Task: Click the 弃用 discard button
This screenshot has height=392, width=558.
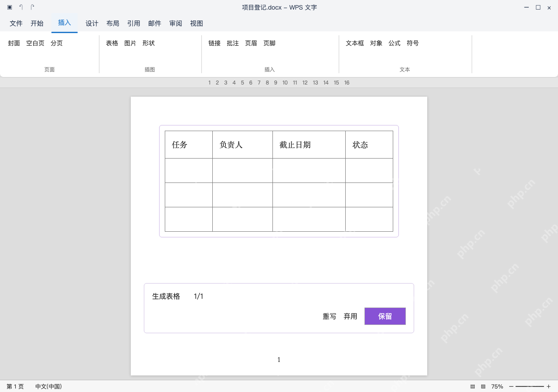Action: tap(350, 316)
